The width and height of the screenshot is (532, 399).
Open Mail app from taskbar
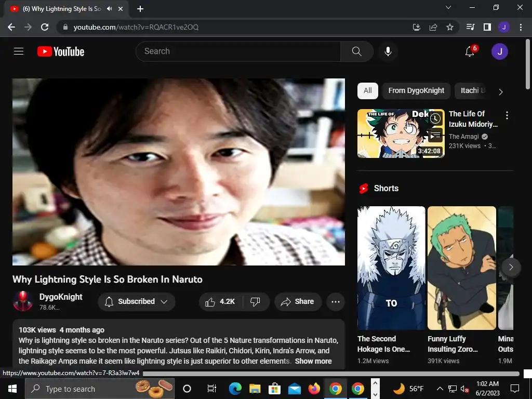tap(295, 389)
